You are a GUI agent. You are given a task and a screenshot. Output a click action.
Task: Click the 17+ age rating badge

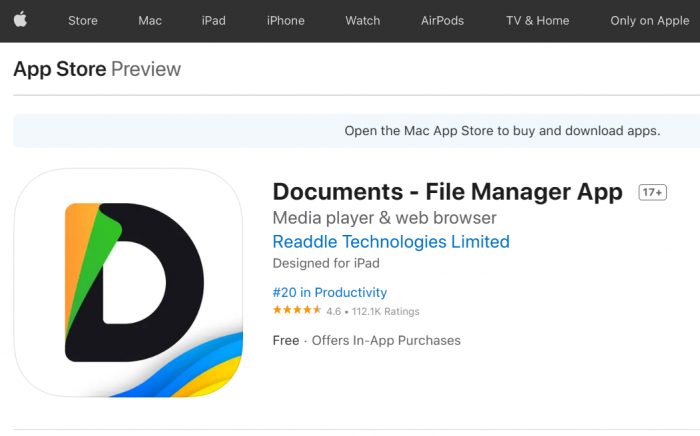click(x=652, y=192)
